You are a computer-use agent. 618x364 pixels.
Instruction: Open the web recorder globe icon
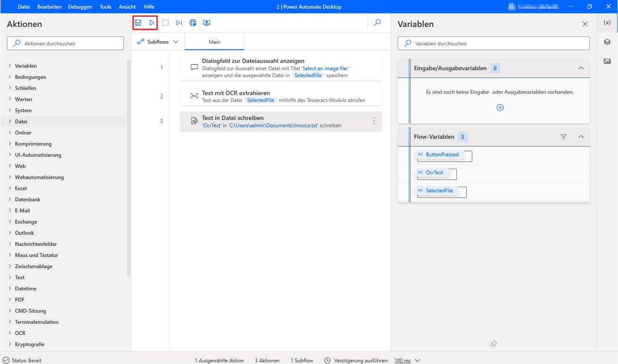click(193, 23)
